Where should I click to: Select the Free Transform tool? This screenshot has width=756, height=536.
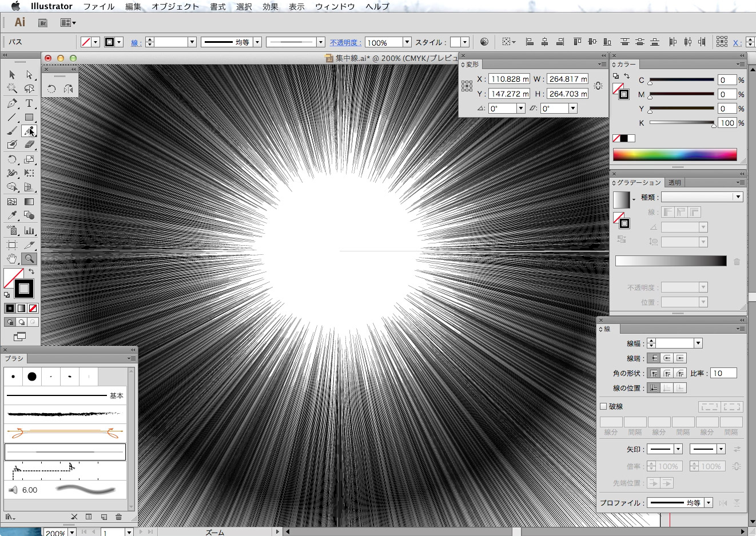point(29,173)
